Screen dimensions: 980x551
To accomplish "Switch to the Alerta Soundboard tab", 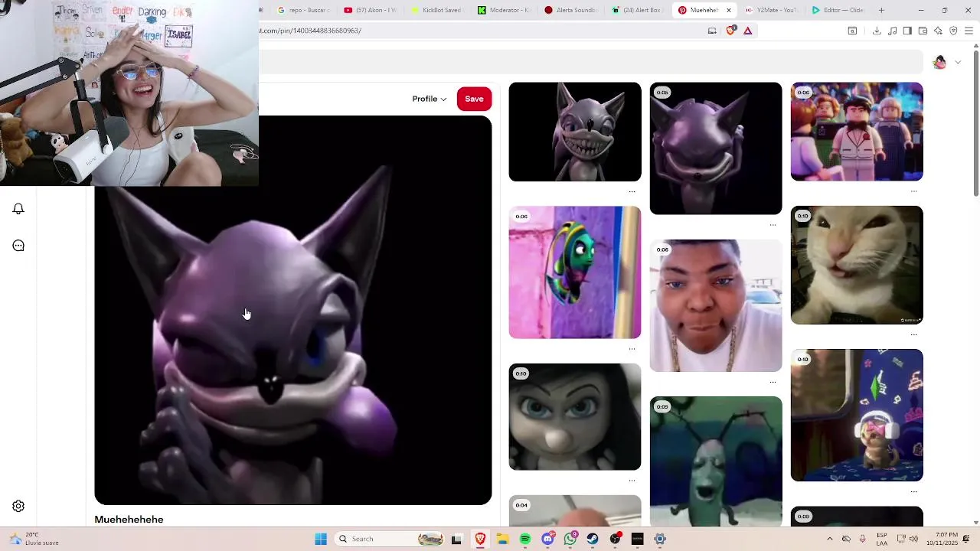I will 570,10.
